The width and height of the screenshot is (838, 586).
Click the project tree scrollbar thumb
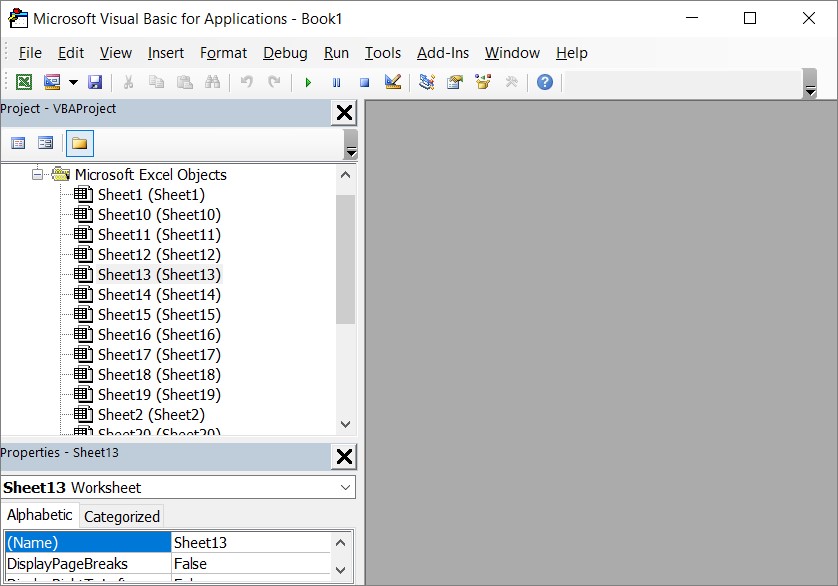(345, 259)
